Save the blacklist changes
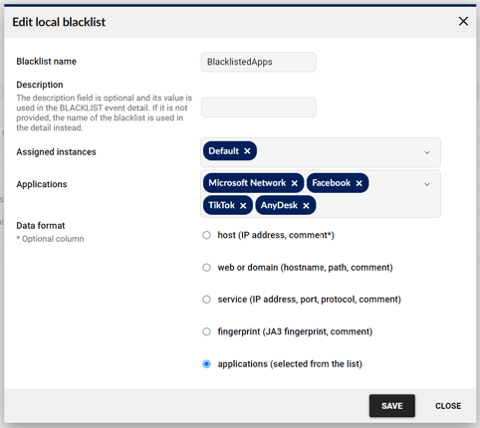 (x=392, y=406)
